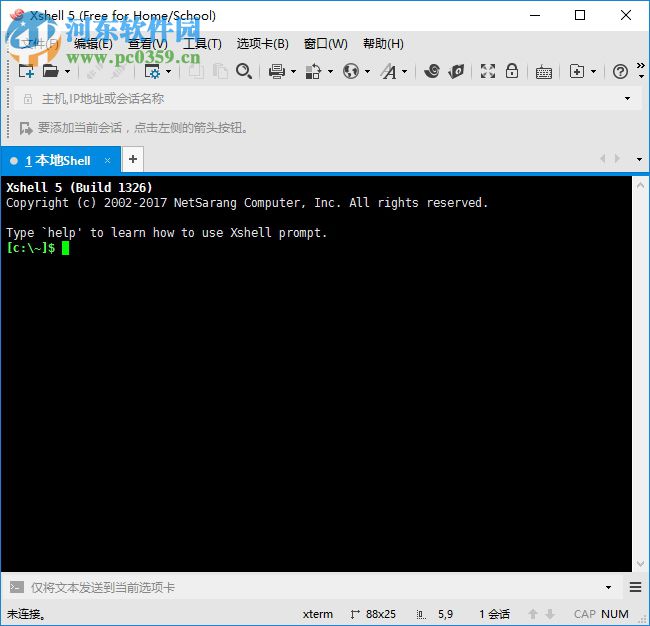The width and height of the screenshot is (650, 626).
Task: Close the 本地Shell tab
Action: point(107,160)
